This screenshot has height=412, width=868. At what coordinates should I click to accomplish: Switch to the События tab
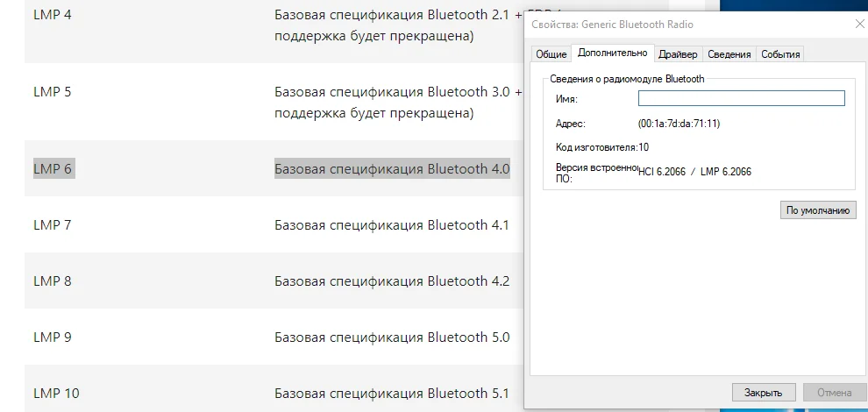[780, 53]
